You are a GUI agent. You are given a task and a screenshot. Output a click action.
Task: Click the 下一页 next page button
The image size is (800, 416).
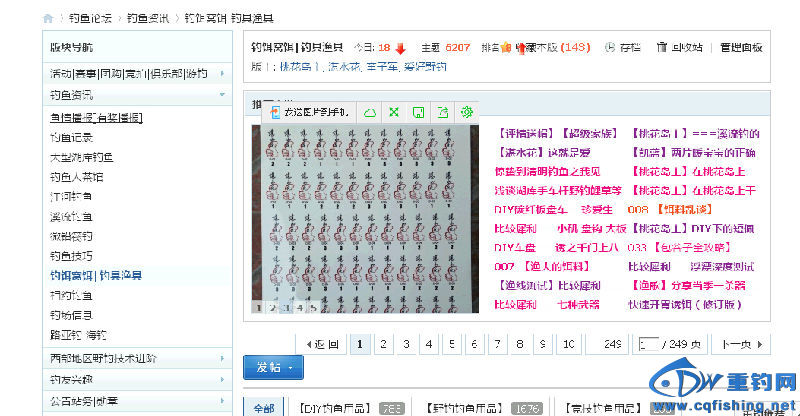point(741,345)
